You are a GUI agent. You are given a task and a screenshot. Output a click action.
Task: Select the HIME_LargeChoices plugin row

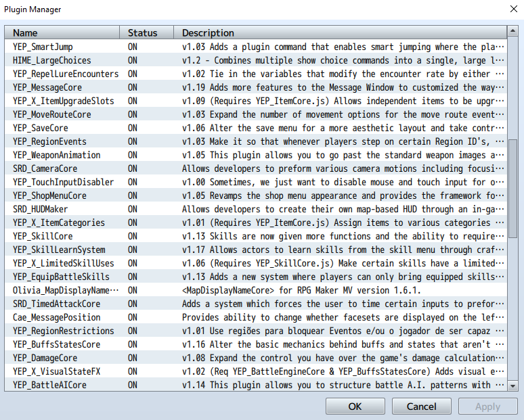pos(256,60)
